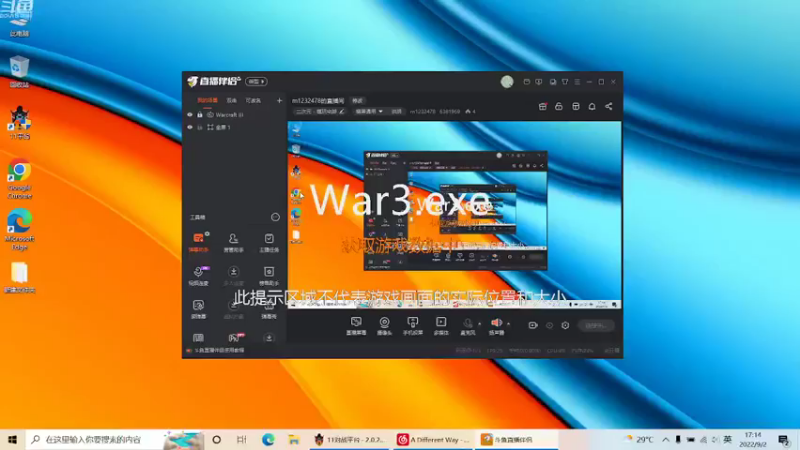This screenshot has height=450, width=800.
Task: Open the toolbox tool with checklist icon
Action: [x=269, y=242]
